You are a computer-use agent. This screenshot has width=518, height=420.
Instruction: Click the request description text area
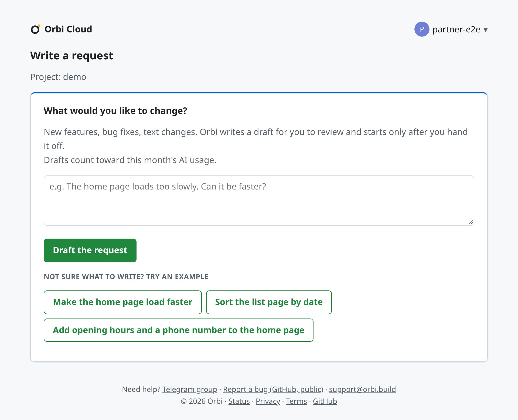click(x=259, y=201)
